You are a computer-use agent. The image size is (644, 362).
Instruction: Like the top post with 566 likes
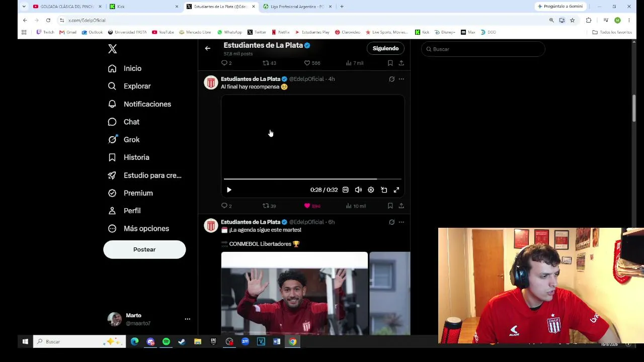312,63
